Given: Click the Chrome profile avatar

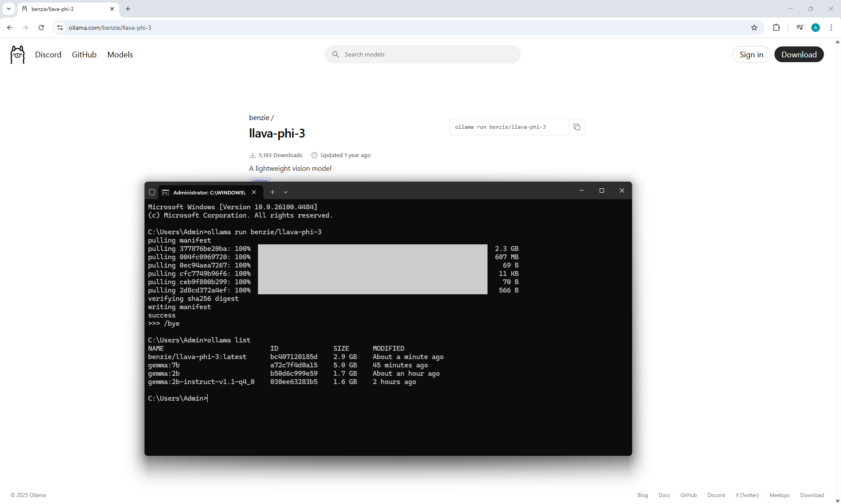Looking at the screenshot, I should (x=815, y=28).
